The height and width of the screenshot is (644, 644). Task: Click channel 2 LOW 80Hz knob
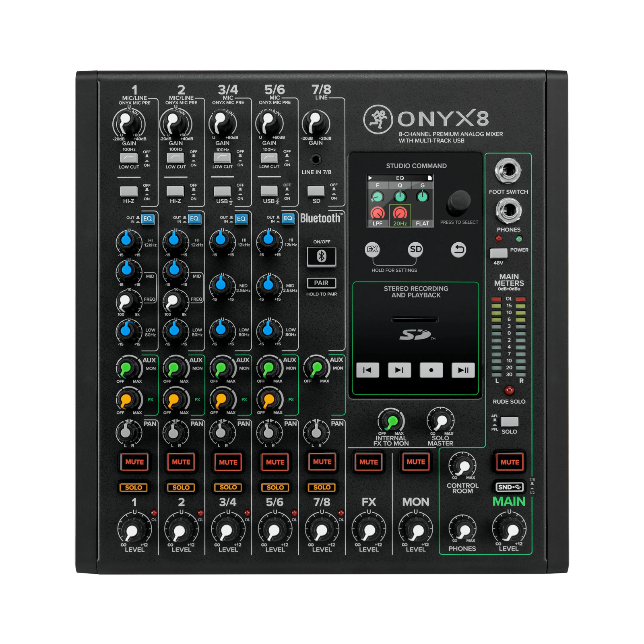[x=175, y=330]
